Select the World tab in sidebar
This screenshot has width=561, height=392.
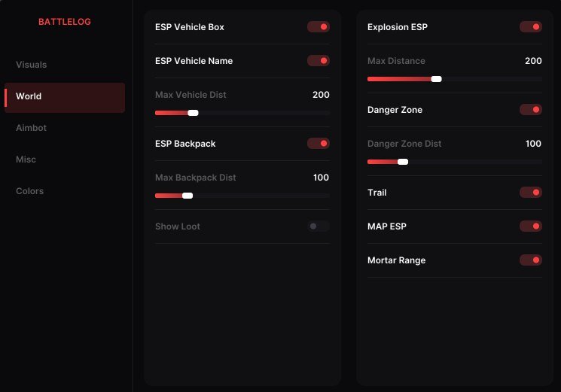pos(65,98)
